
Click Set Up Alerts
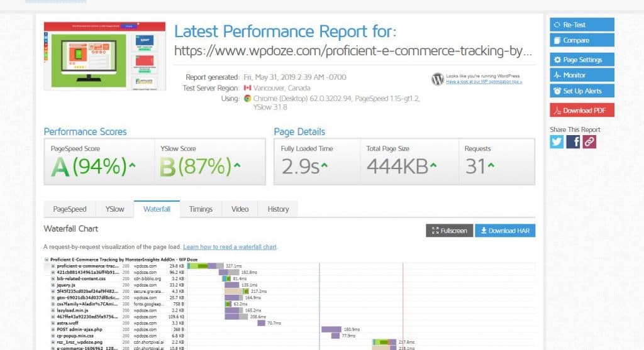(x=582, y=90)
